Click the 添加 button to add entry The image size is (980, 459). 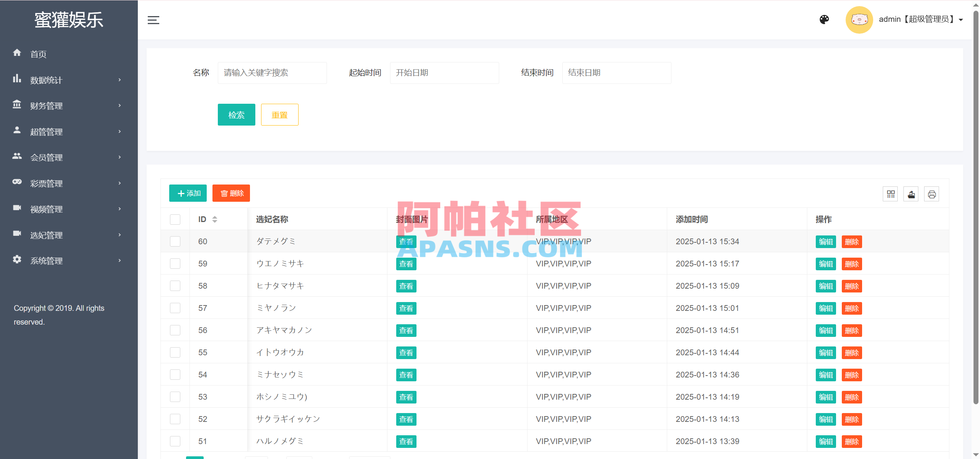tap(188, 193)
